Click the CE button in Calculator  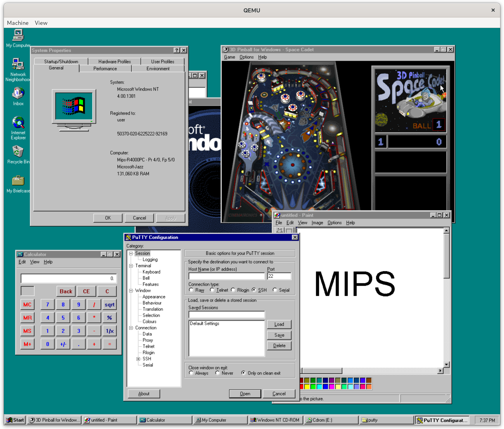click(86, 292)
